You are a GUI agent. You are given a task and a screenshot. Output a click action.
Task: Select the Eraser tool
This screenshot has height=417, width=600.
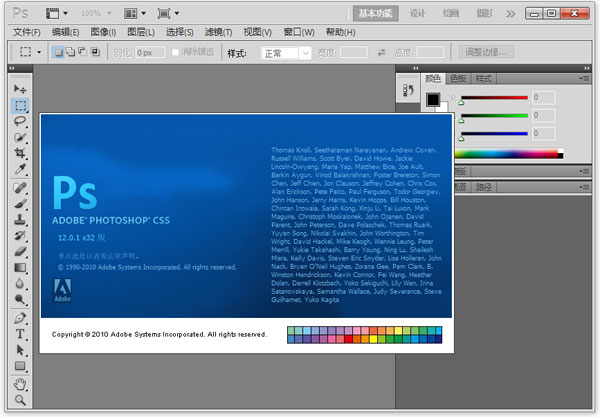pyautogui.click(x=20, y=252)
